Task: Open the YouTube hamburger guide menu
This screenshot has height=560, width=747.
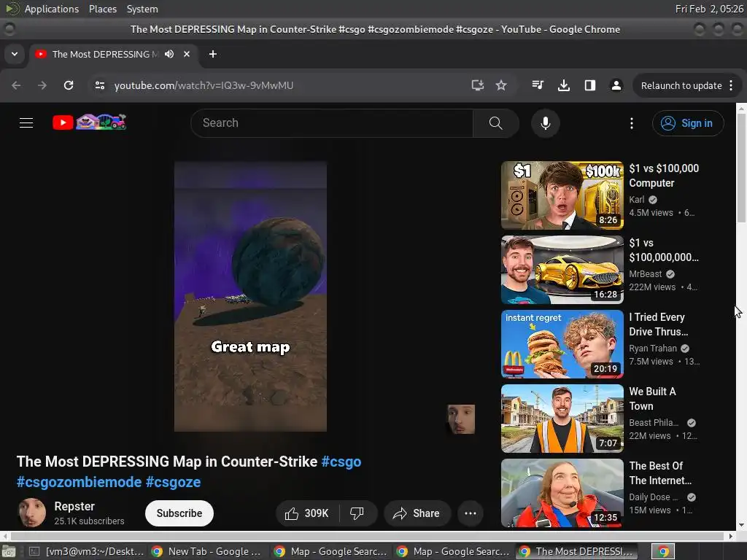Action: [26, 122]
